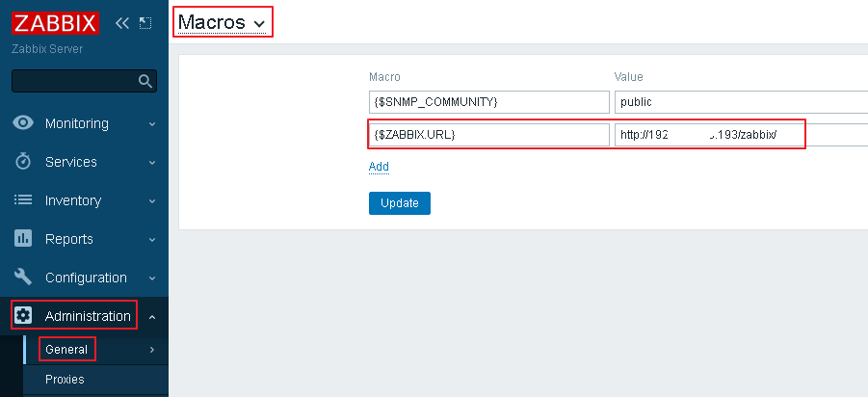Expand the Inventory menu chevron
The width and height of the screenshot is (868, 397).
(152, 201)
